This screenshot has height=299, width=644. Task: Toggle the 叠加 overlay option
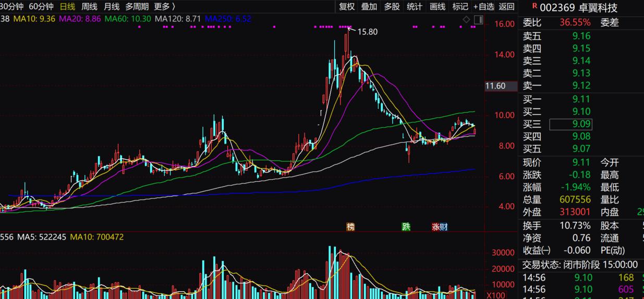point(369,6)
